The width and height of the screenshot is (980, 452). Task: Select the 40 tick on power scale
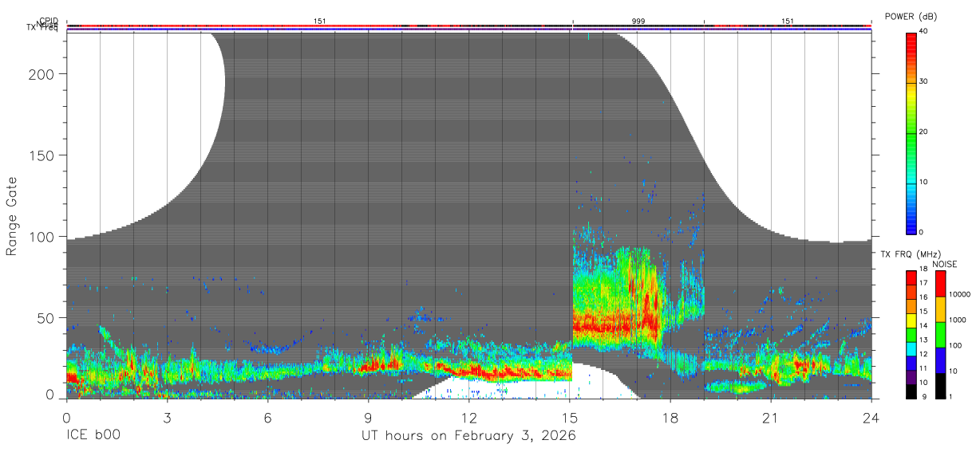pos(925,31)
